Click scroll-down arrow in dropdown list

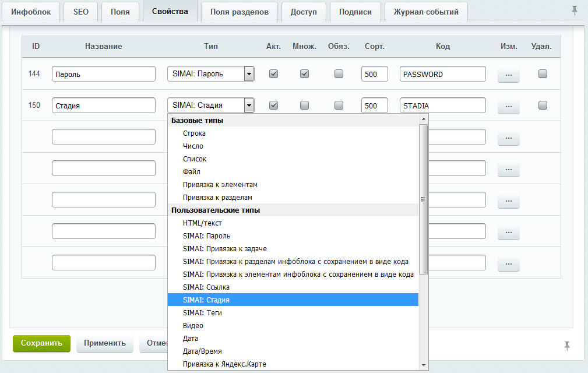424,364
